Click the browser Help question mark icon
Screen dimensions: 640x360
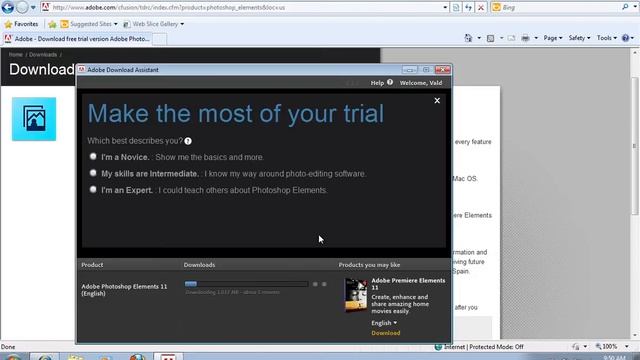625,38
